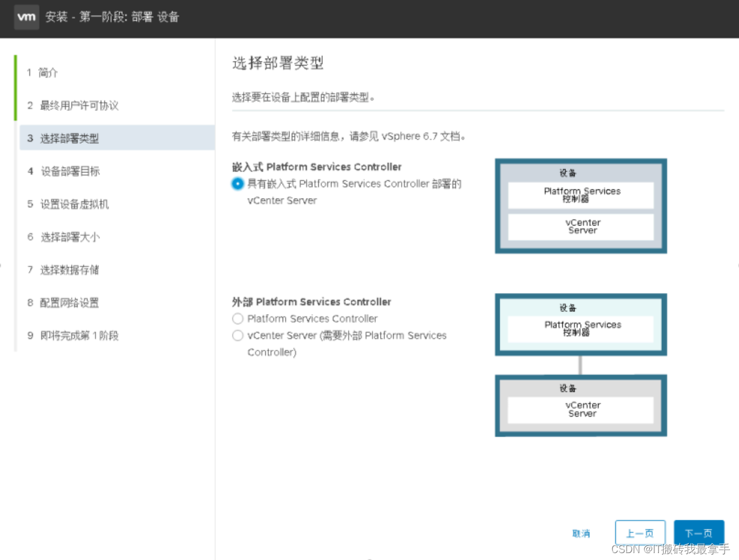Click the 选择要在设备上配置的部署类型 description text
The height and width of the screenshot is (560, 739).
(x=303, y=97)
